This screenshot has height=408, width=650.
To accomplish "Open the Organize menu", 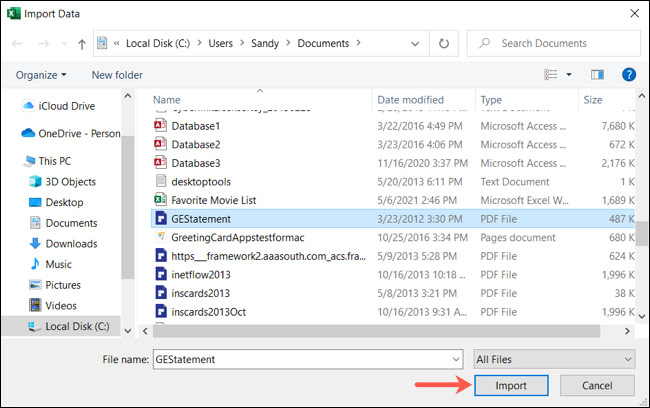I will (x=41, y=75).
